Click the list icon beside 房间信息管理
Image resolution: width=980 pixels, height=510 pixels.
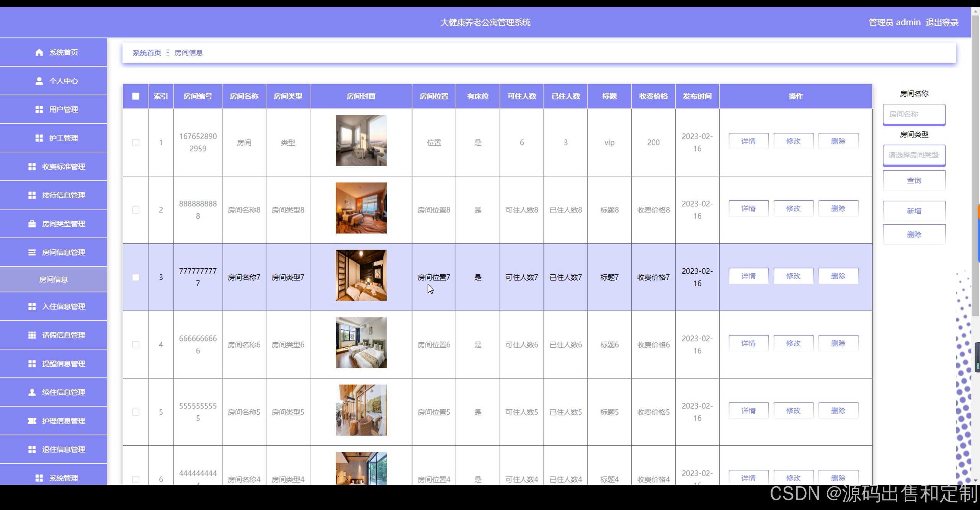point(32,253)
